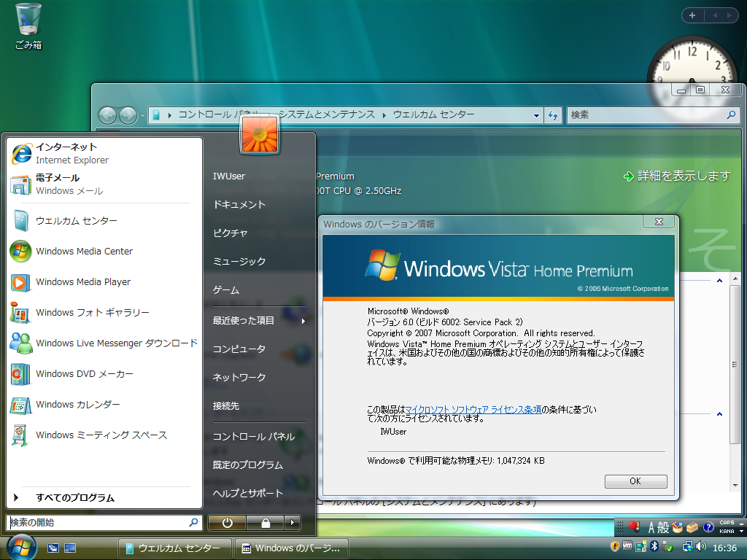Open ネットワーク from Start menu
This screenshot has width=747, height=560.
click(260, 378)
